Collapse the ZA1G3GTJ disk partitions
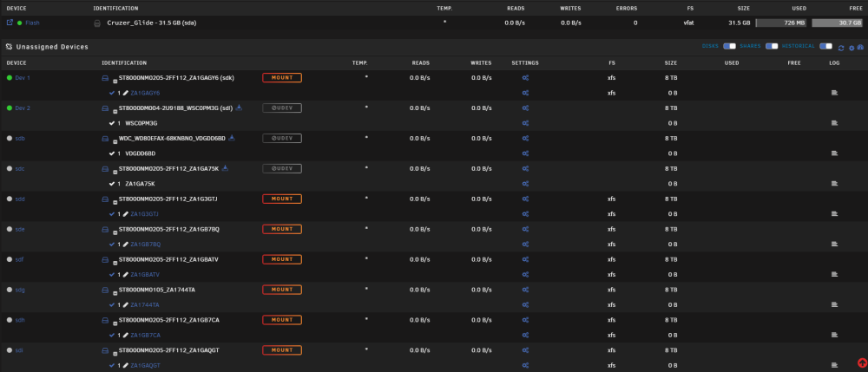868x372 pixels. click(115, 202)
